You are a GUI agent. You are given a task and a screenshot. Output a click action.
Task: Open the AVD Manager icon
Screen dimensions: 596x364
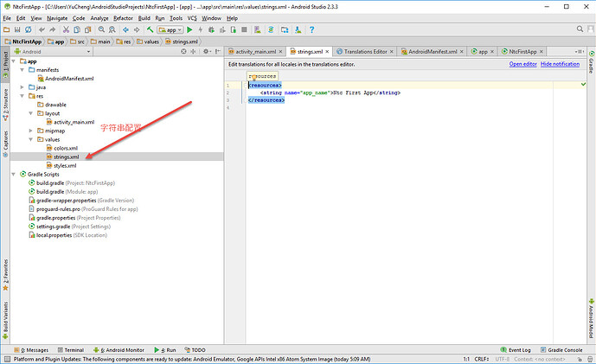pyautogui.click(x=258, y=29)
